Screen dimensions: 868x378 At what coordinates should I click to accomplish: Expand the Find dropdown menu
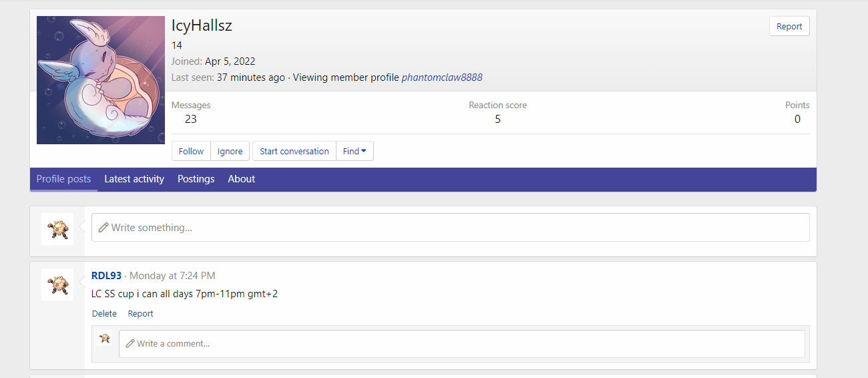click(355, 151)
